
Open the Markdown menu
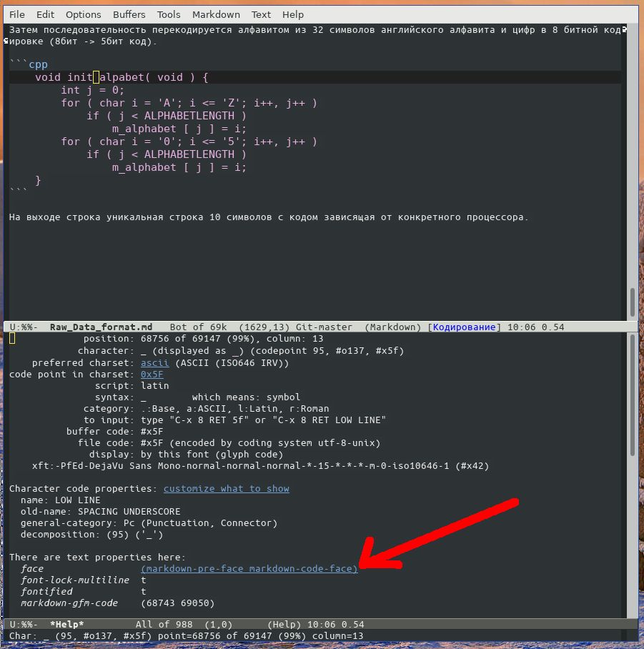216,14
